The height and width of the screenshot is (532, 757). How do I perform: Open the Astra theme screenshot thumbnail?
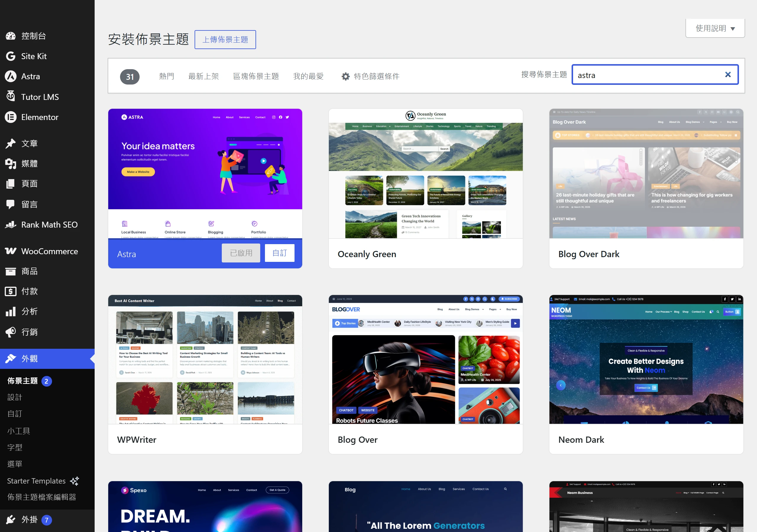pos(205,174)
